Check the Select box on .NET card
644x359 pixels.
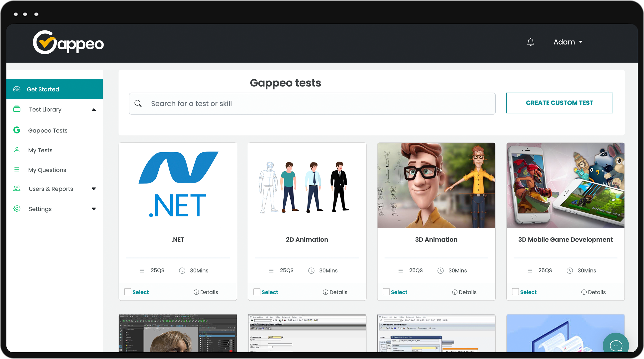click(128, 292)
